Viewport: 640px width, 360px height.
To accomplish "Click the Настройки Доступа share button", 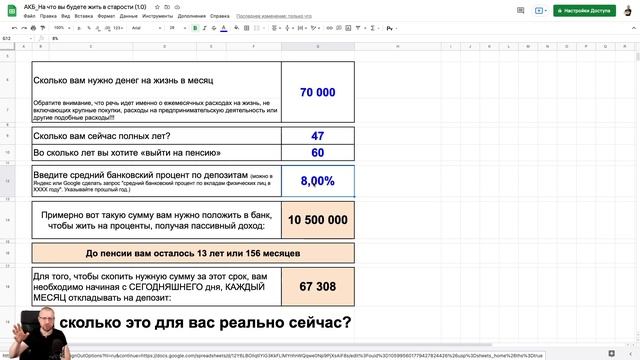I will tap(584, 11).
